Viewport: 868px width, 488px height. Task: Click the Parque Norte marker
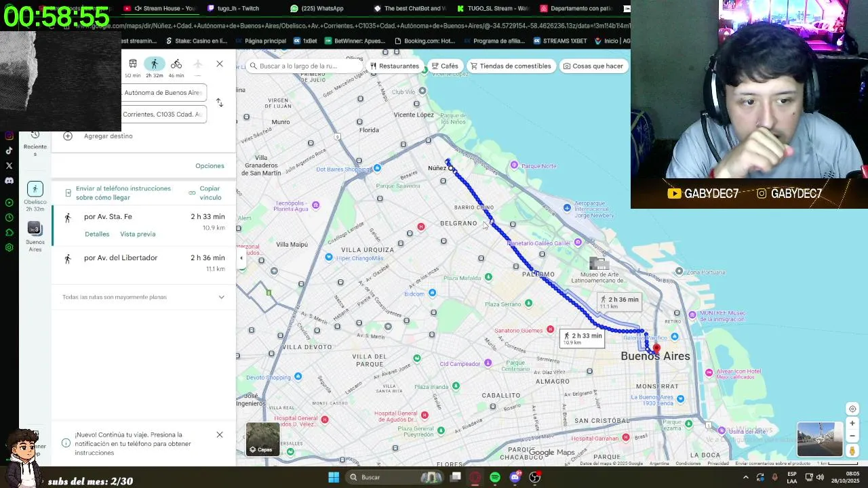[514, 165]
